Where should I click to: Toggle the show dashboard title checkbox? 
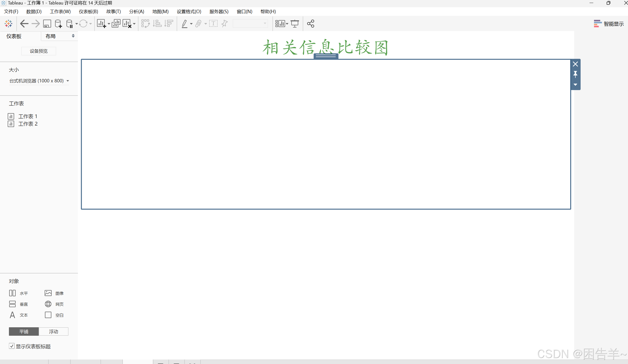(x=11, y=346)
